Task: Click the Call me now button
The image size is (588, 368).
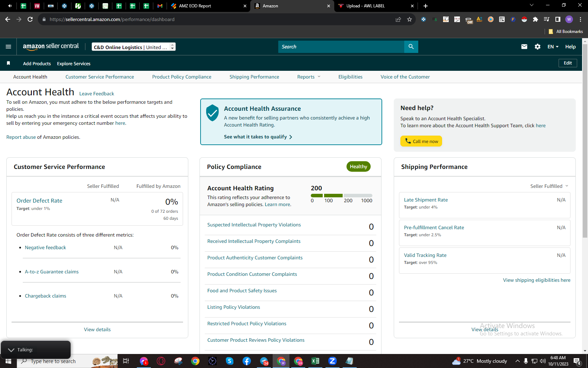Action: [421, 141]
